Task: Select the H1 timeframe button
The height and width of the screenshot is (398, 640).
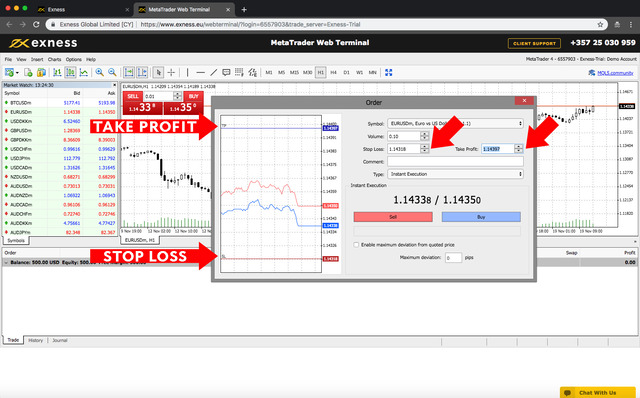Action: 320,72
